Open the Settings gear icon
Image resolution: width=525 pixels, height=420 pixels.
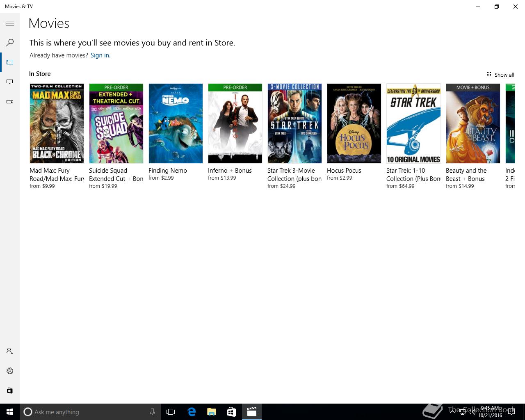tap(10, 371)
